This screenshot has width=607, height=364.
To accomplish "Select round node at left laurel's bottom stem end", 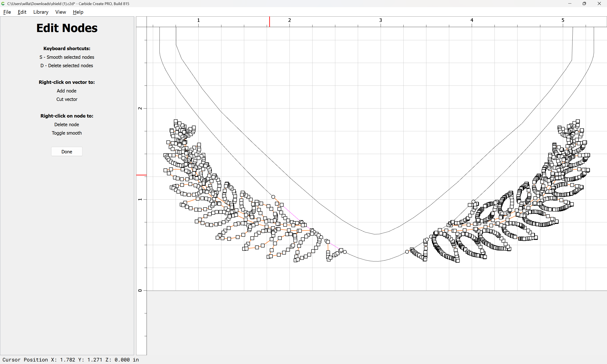I will pyautogui.click(x=345, y=252).
